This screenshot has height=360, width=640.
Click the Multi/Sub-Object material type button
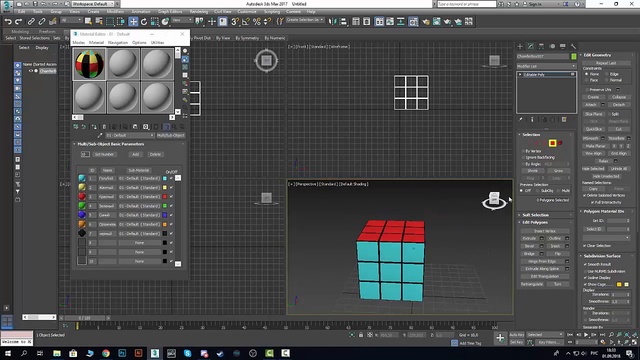point(171,135)
